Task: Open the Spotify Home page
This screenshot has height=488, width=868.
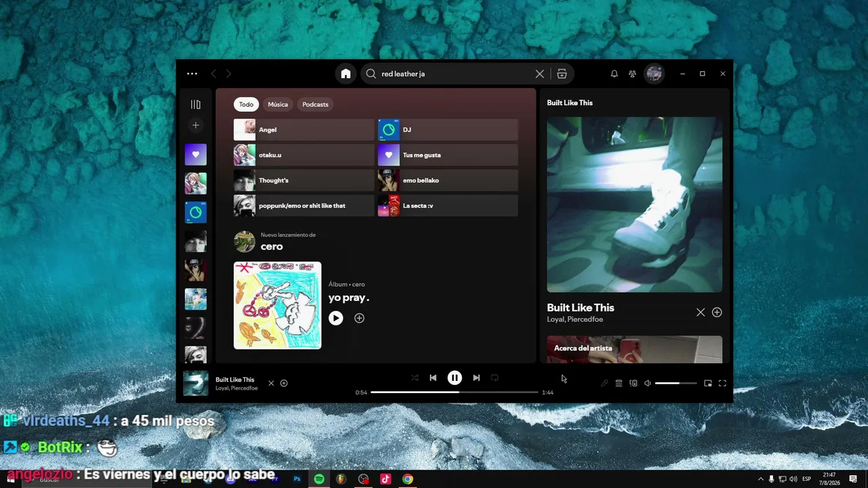Action: 346,74
